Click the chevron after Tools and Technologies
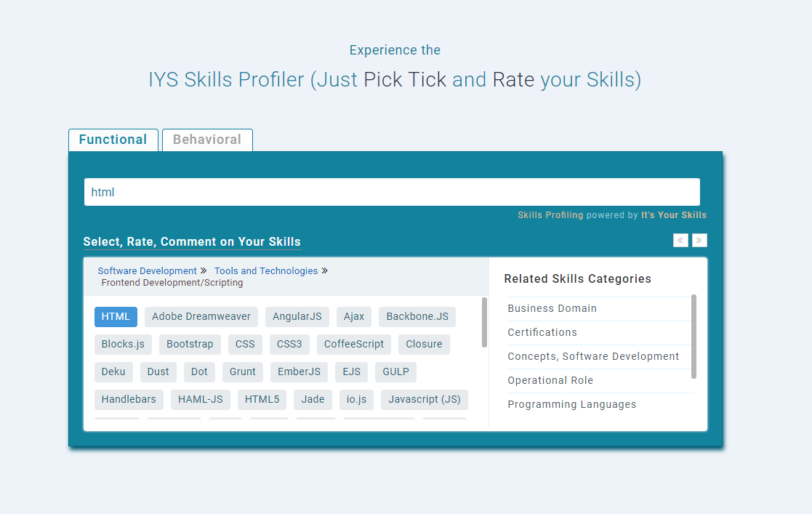 point(325,270)
